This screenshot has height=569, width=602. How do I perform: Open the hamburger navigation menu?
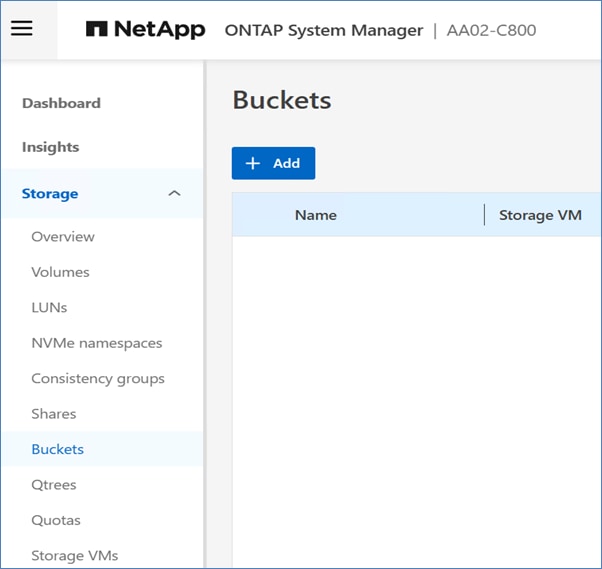(22, 29)
